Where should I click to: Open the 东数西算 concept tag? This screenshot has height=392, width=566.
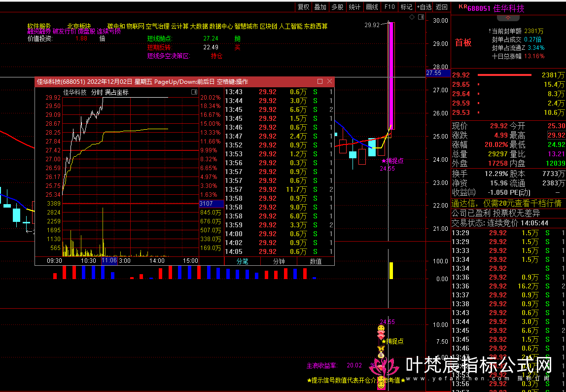316,26
